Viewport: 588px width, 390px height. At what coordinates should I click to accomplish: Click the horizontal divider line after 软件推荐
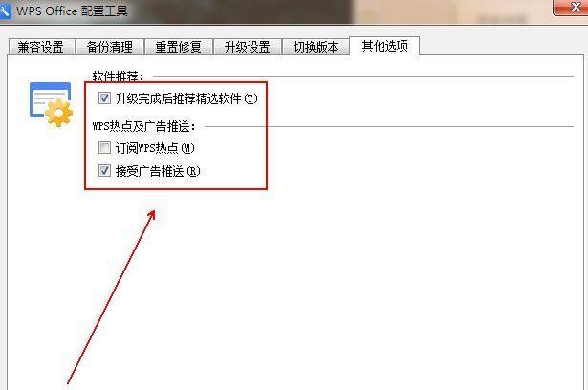[x=363, y=76]
